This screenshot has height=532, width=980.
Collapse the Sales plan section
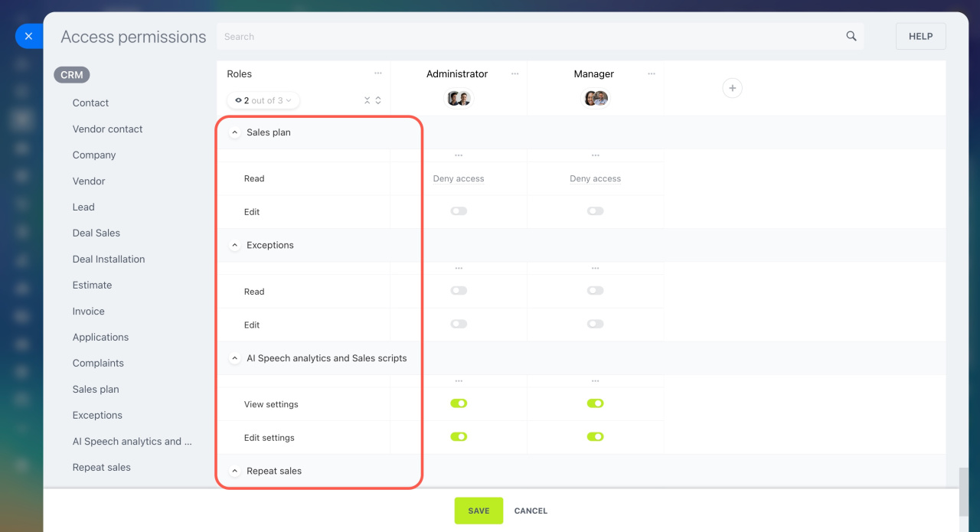pos(235,132)
